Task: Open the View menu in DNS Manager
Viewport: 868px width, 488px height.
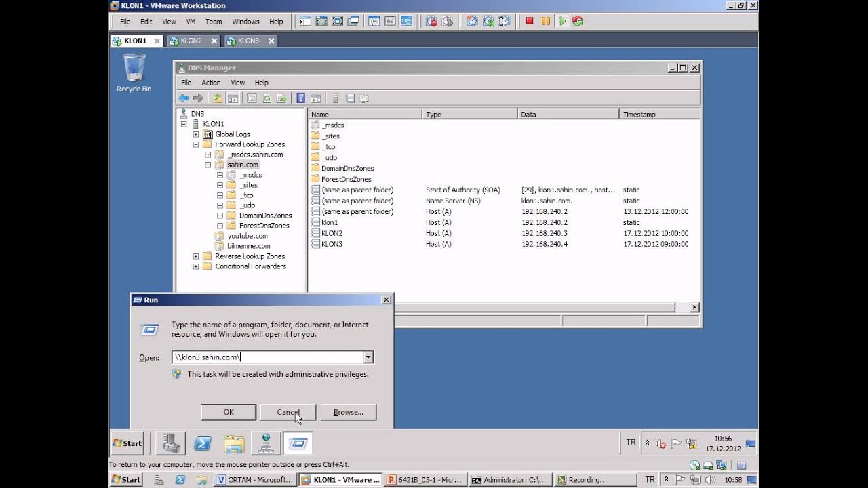Action: click(x=237, y=83)
